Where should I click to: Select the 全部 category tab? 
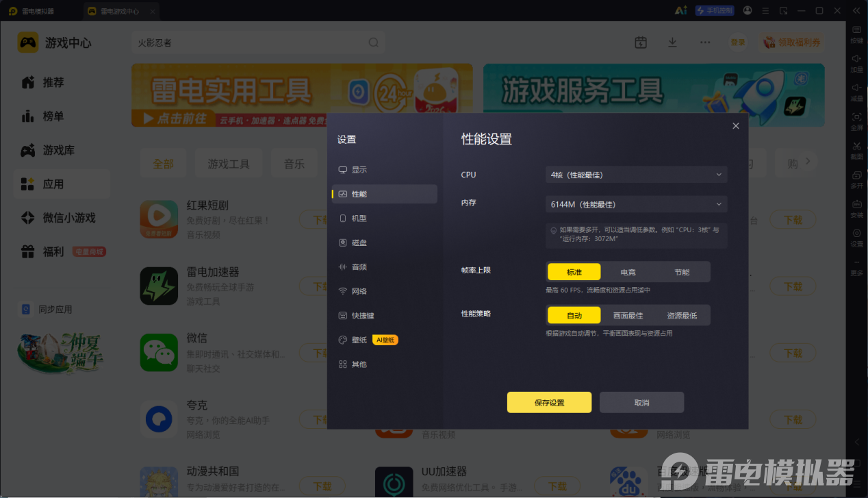coord(163,164)
